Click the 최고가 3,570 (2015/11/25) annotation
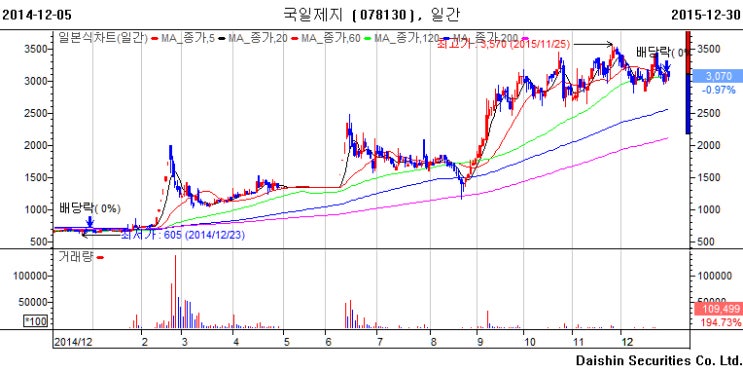The image size is (743, 372). point(502,45)
